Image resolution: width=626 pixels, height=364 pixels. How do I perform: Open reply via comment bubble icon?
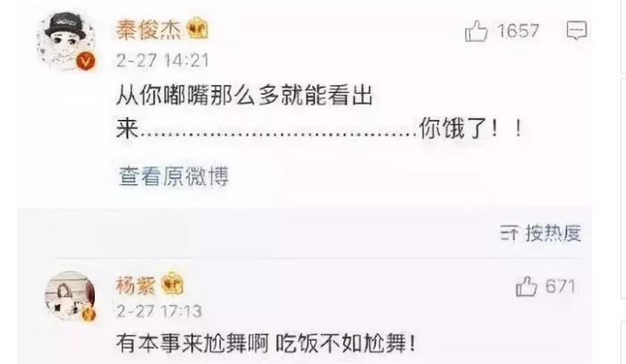[x=577, y=30]
